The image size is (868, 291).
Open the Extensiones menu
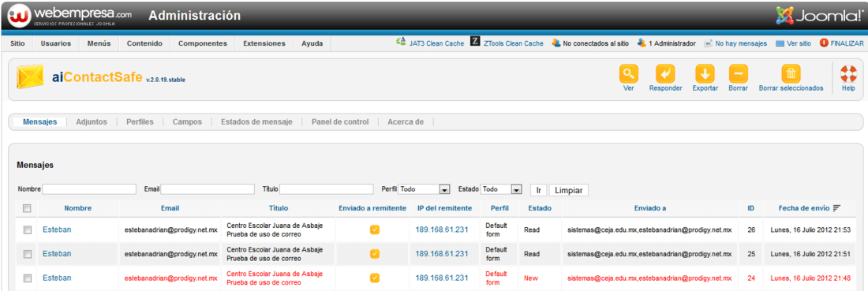tap(264, 43)
